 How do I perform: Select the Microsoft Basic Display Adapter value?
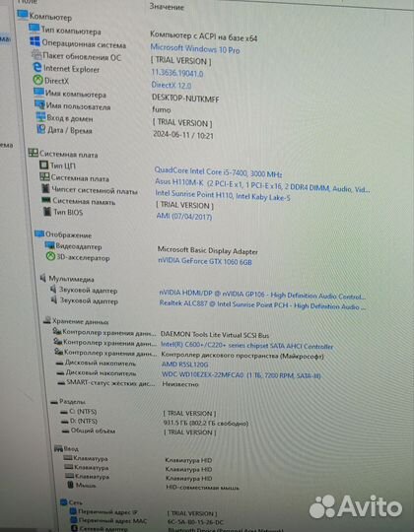[208, 251]
